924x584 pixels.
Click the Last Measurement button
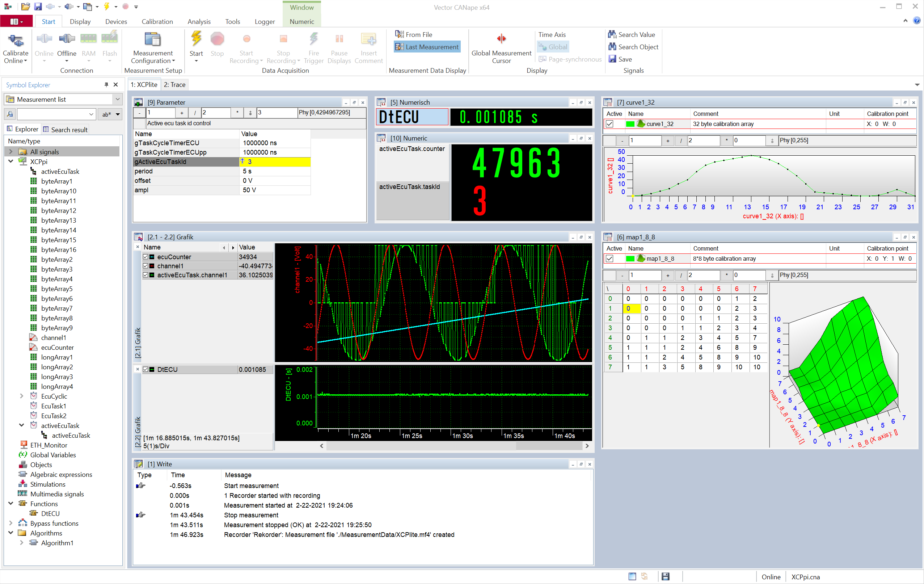click(x=427, y=47)
